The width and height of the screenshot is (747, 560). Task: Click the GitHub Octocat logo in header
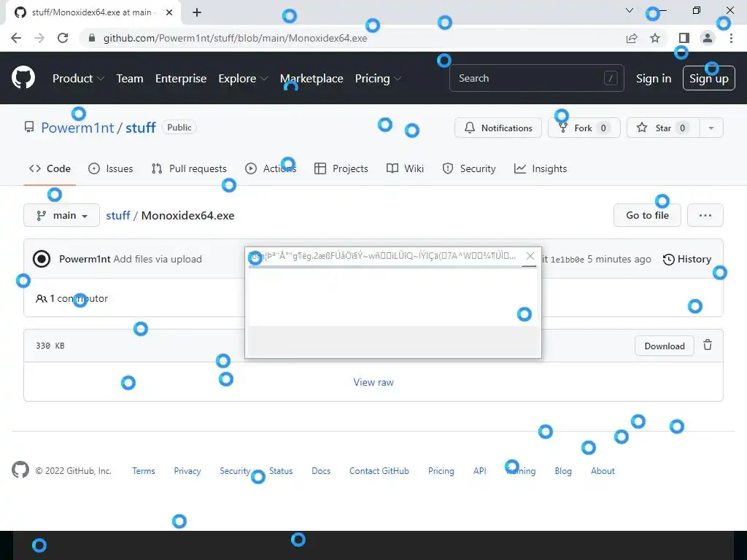pos(23,78)
